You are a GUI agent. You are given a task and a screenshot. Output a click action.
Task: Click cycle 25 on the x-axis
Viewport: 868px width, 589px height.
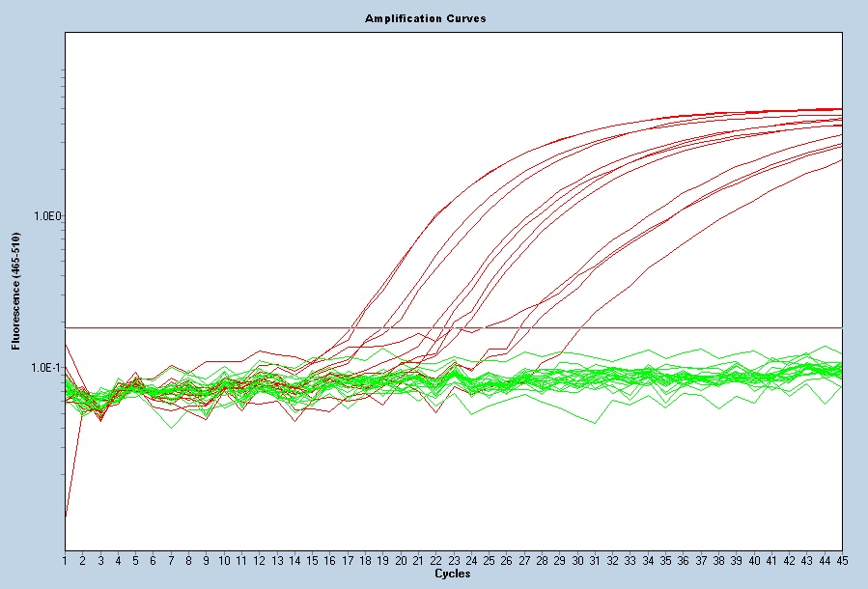489,561
